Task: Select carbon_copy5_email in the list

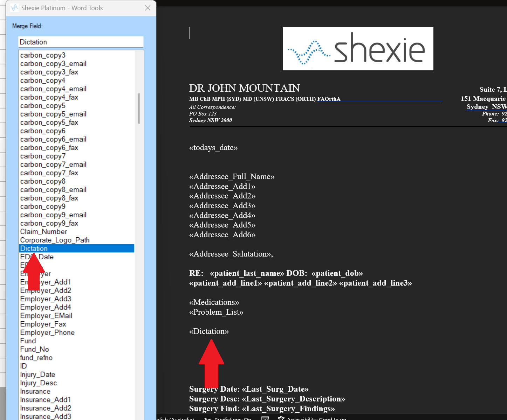Action: click(76, 114)
